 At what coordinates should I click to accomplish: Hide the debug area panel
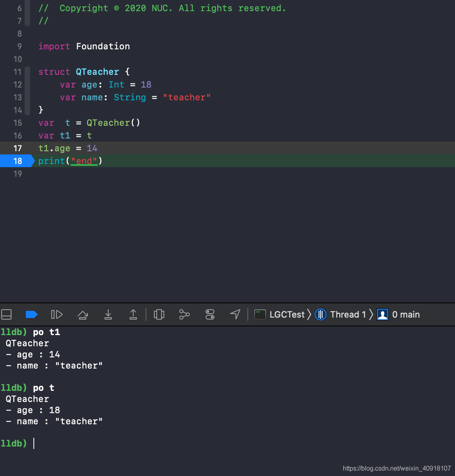coord(6,314)
